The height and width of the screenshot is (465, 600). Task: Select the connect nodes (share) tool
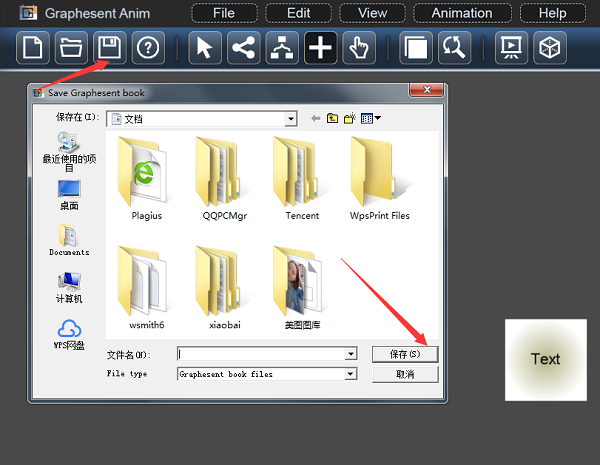(x=244, y=48)
